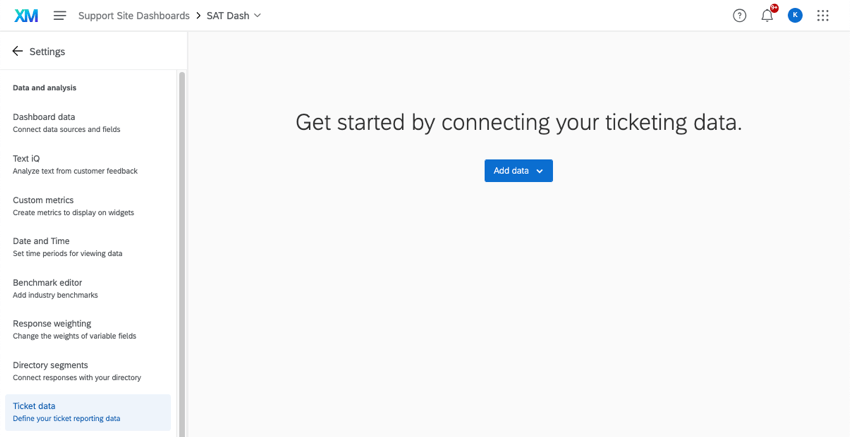Click the back arrow beside Settings

click(17, 51)
